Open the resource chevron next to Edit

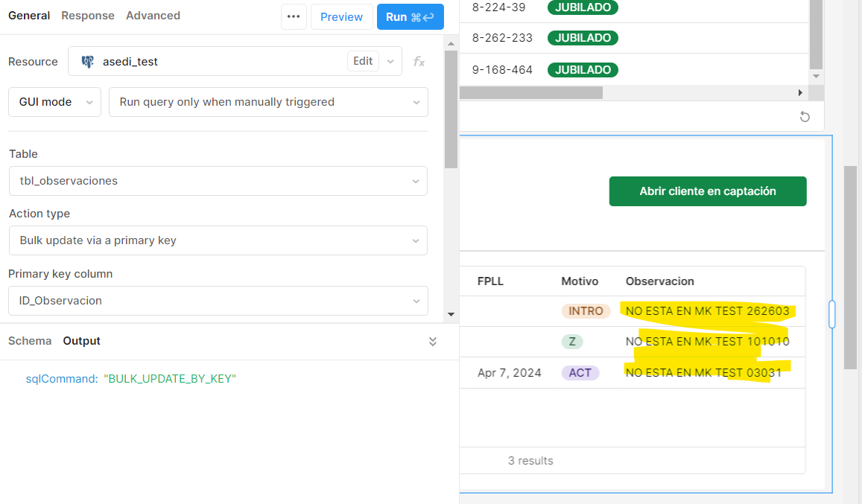[x=390, y=62]
